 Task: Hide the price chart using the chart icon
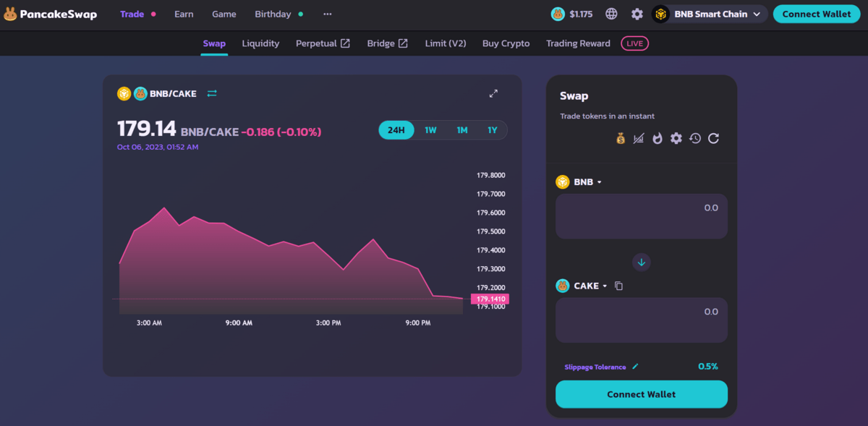[x=639, y=138]
